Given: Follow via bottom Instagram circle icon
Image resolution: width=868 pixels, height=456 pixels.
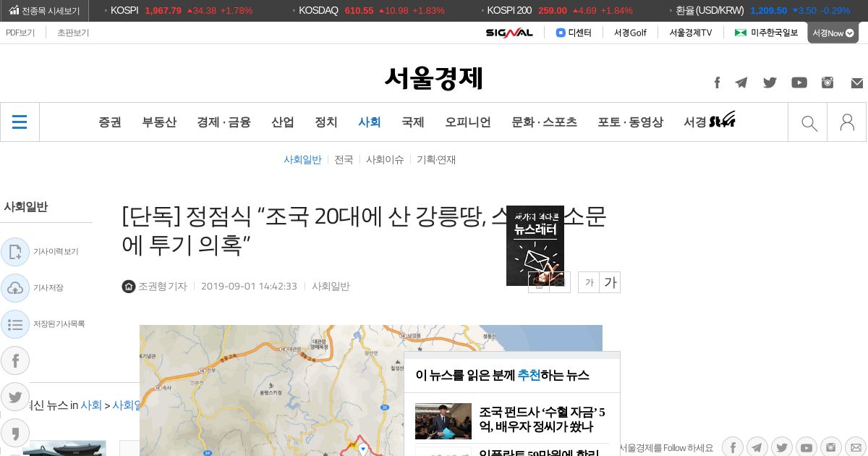Looking at the screenshot, I should coord(831,447).
